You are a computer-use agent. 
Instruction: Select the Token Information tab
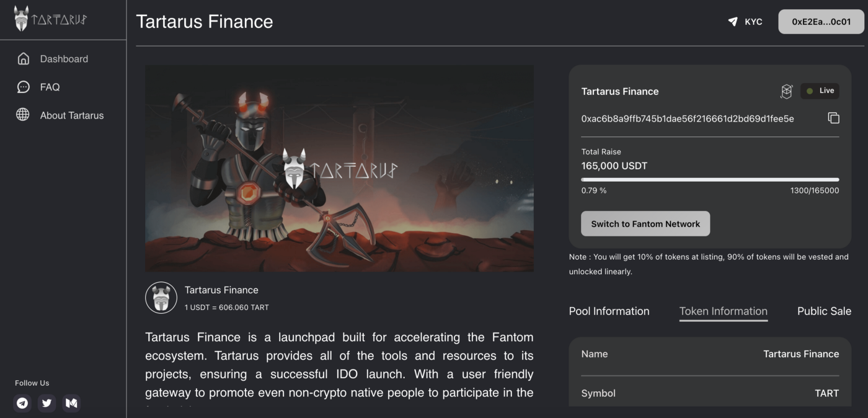pyautogui.click(x=723, y=311)
